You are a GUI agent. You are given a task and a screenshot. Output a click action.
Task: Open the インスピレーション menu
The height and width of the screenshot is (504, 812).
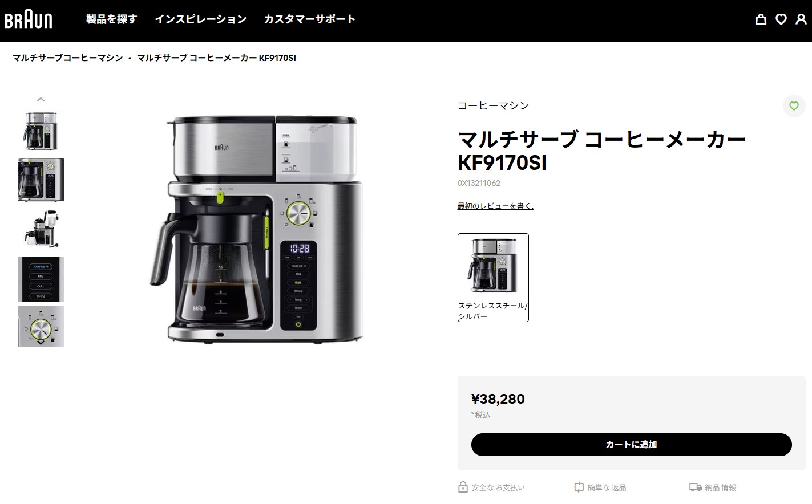pos(200,19)
